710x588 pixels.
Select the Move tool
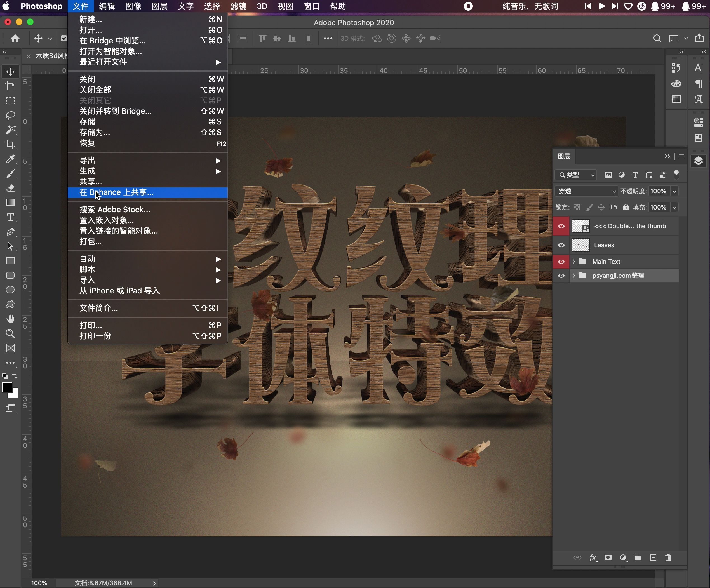tap(10, 72)
